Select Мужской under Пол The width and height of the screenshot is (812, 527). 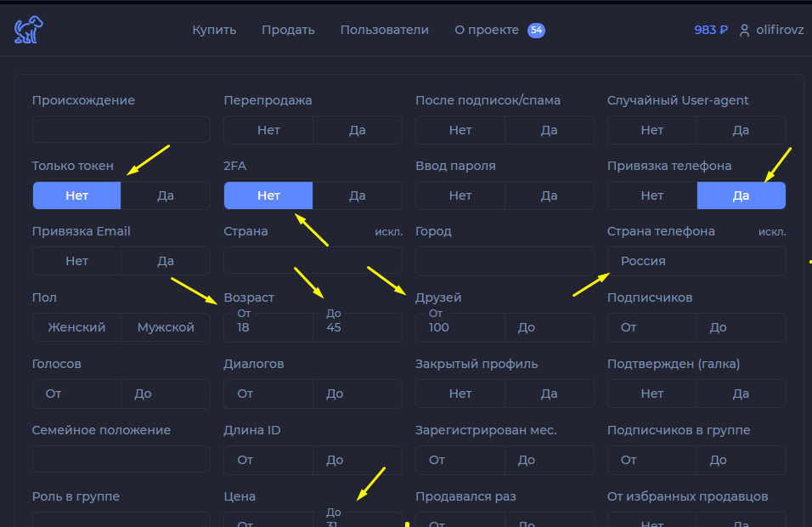pos(166,327)
